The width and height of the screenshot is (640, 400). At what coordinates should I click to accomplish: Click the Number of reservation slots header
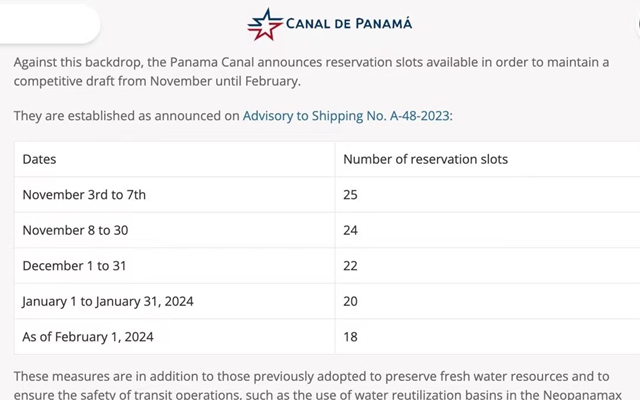[x=425, y=159]
